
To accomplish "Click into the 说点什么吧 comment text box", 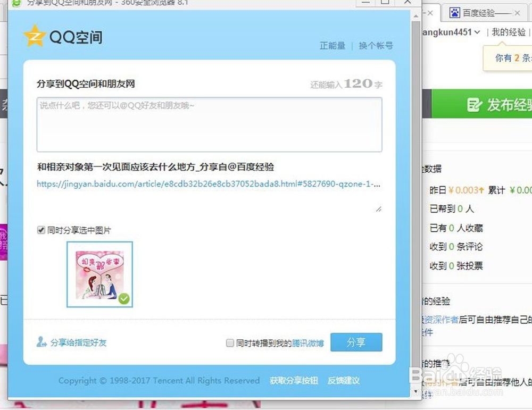I will click(x=209, y=124).
